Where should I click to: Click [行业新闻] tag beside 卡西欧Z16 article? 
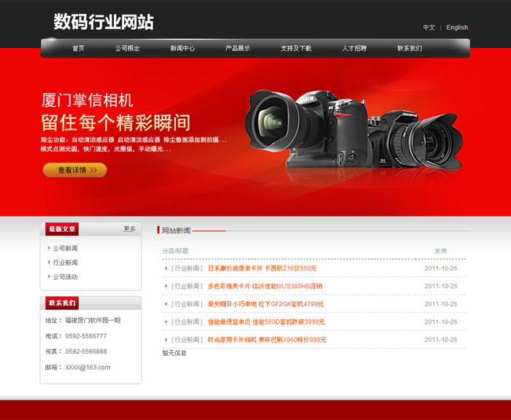coord(187,268)
